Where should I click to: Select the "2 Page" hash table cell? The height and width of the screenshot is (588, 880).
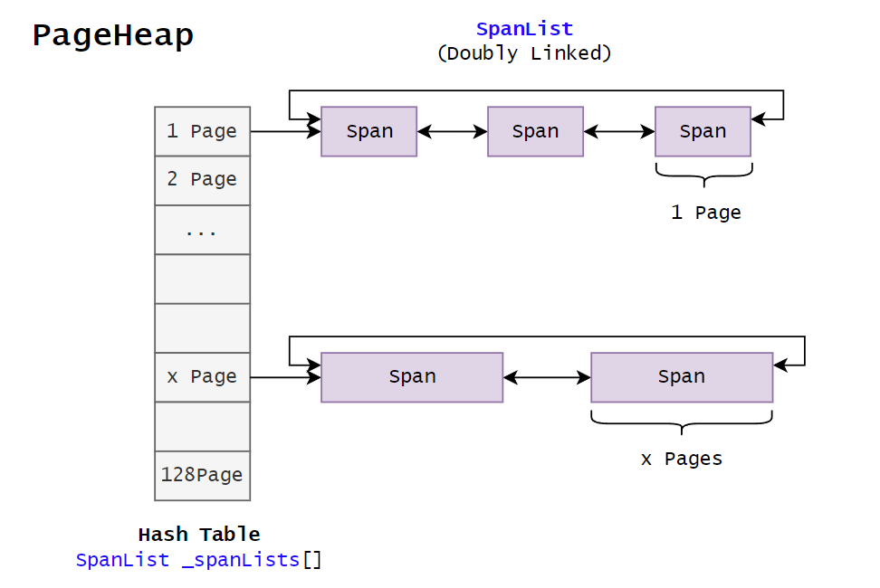202,180
